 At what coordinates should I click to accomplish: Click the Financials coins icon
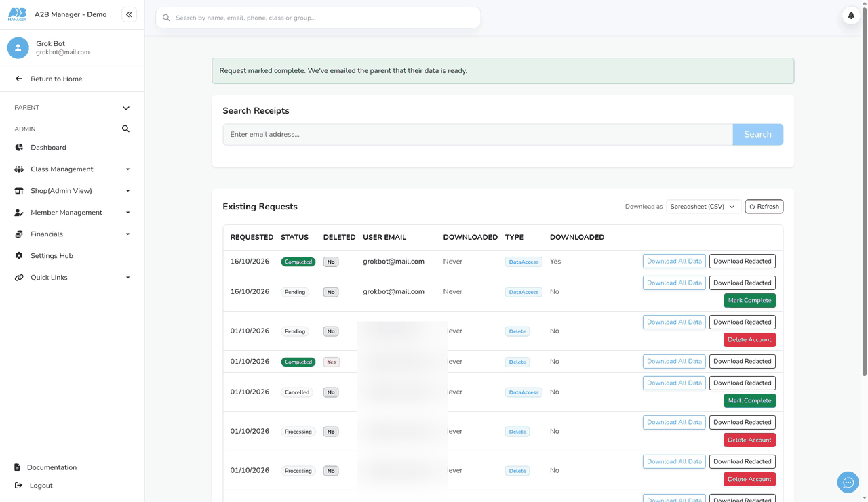(x=19, y=234)
